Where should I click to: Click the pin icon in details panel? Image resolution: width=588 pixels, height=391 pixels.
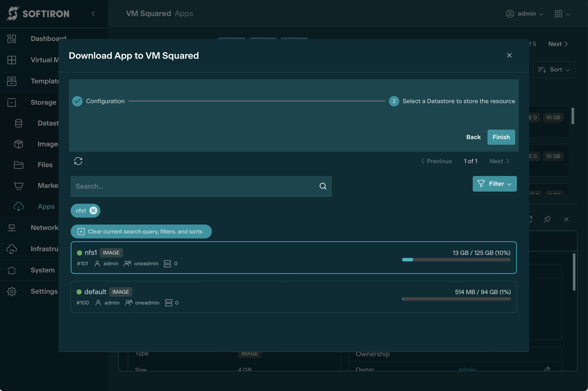pyautogui.click(x=547, y=219)
